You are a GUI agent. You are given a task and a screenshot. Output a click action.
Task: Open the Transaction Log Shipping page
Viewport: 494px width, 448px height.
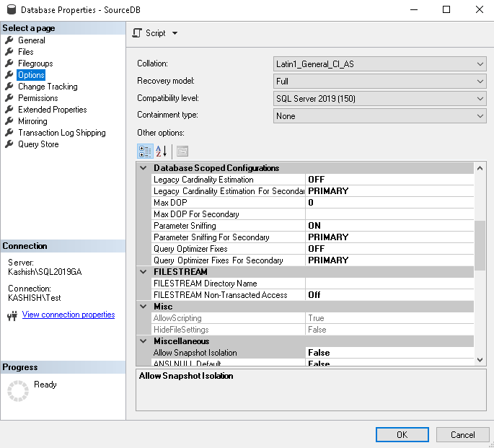[61, 133]
